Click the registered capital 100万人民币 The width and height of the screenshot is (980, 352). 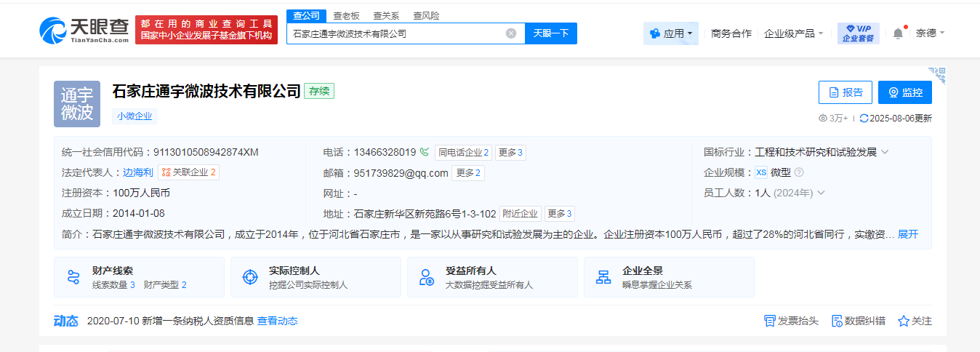point(142,193)
